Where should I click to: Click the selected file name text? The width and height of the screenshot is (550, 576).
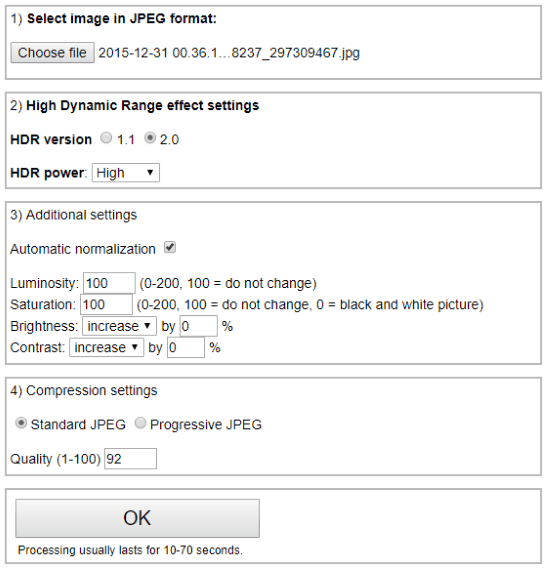click(229, 53)
